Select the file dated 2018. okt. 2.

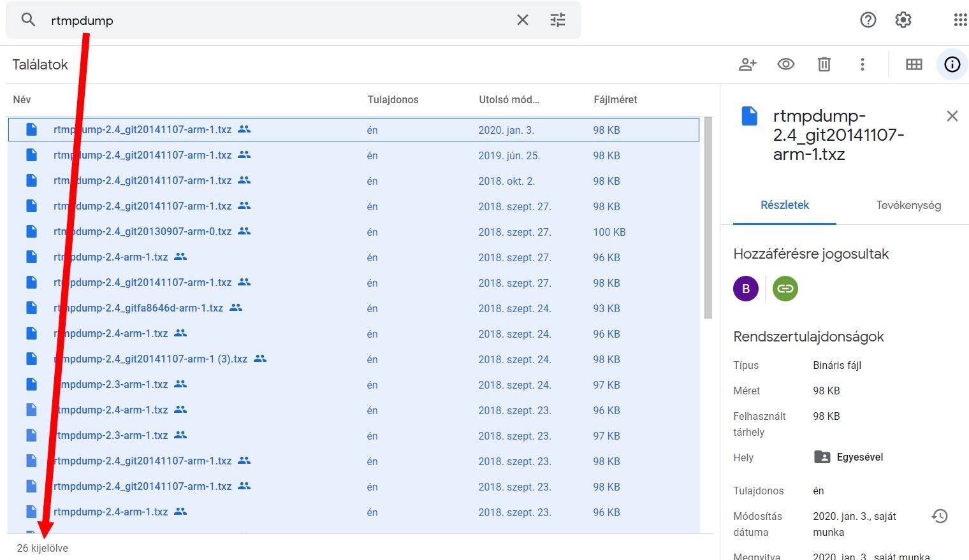point(354,180)
